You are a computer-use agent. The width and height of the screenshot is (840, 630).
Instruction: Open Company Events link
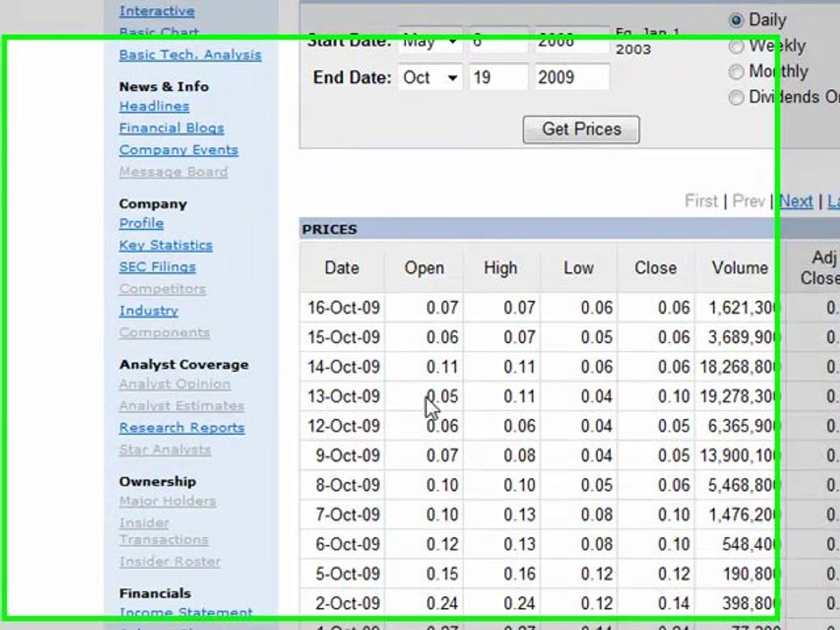(178, 150)
